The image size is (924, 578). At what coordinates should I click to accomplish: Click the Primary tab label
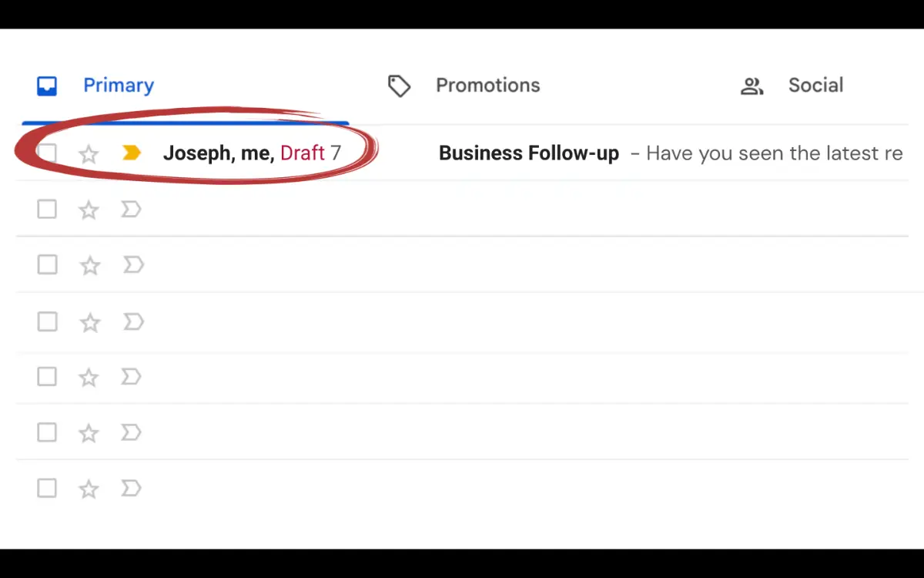tap(119, 85)
